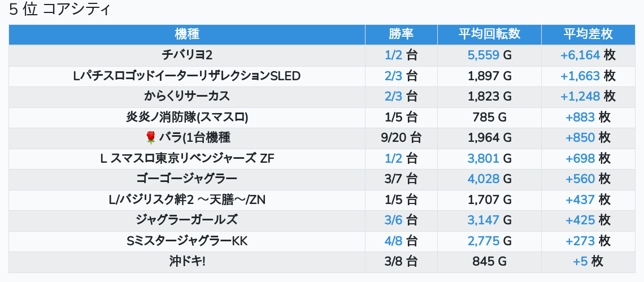Select 炎炎ノ消防隊(スマスロ) machine name
This screenshot has height=282, width=644.
click(187, 118)
